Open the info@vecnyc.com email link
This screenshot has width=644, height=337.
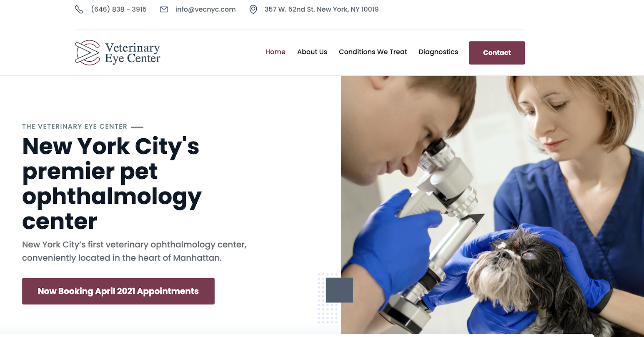tap(205, 9)
